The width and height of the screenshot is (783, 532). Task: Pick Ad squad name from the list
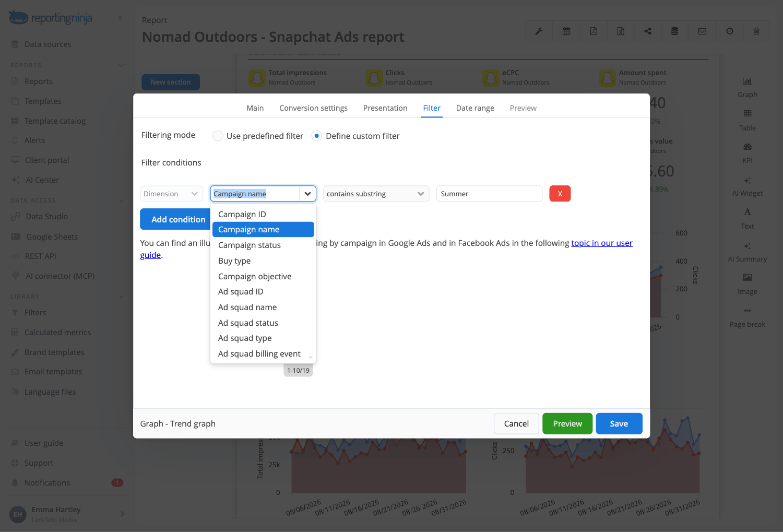[x=263, y=308]
